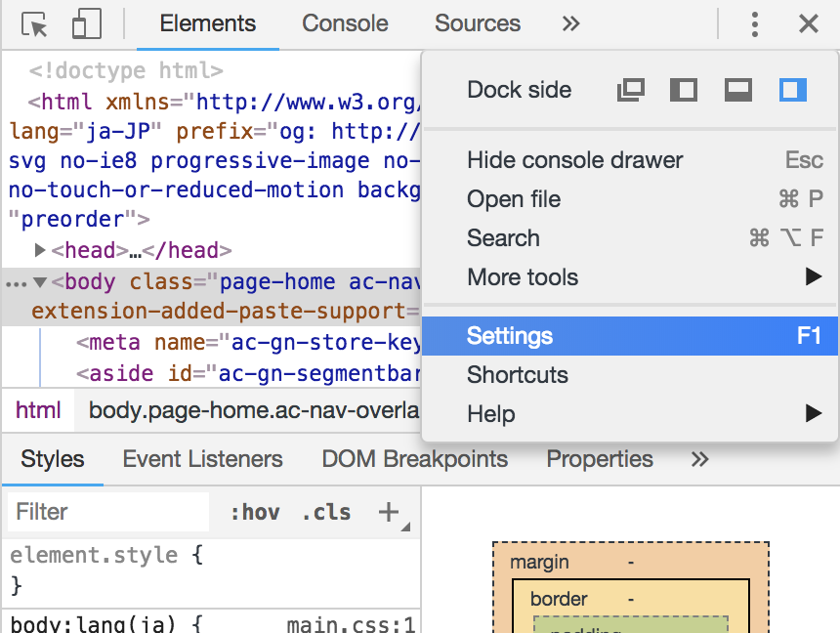Image resolution: width=840 pixels, height=633 pixels.
Task: Choose Hide console drawer
Action: [630, 160]
